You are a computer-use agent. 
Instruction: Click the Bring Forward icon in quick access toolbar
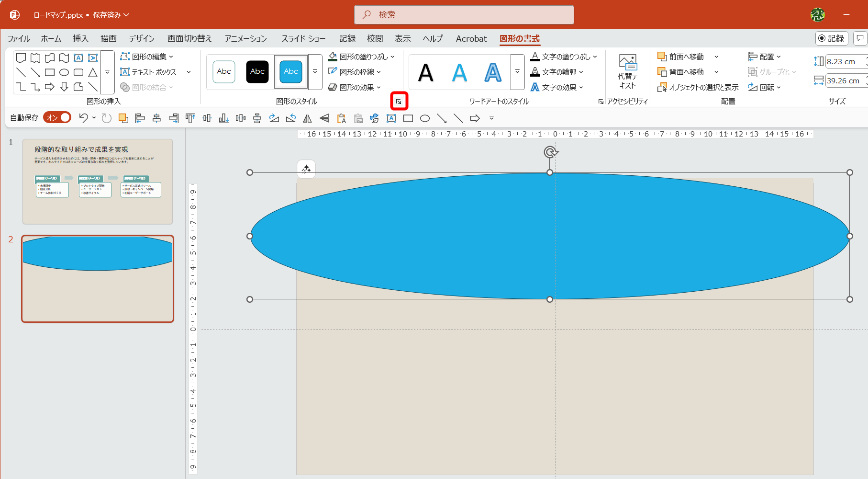pyautogui.click(x=123, y=118)
